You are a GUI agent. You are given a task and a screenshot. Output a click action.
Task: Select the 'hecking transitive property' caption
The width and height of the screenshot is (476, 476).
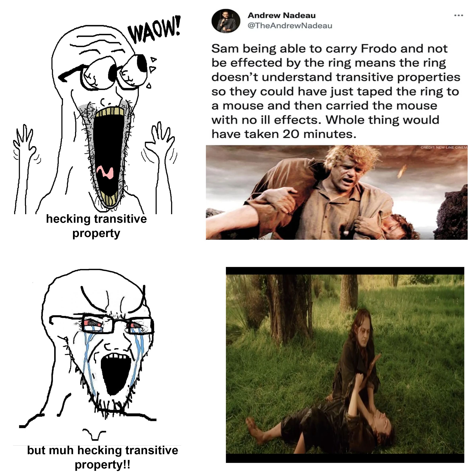pyautogui.click(x=96, y=226)
